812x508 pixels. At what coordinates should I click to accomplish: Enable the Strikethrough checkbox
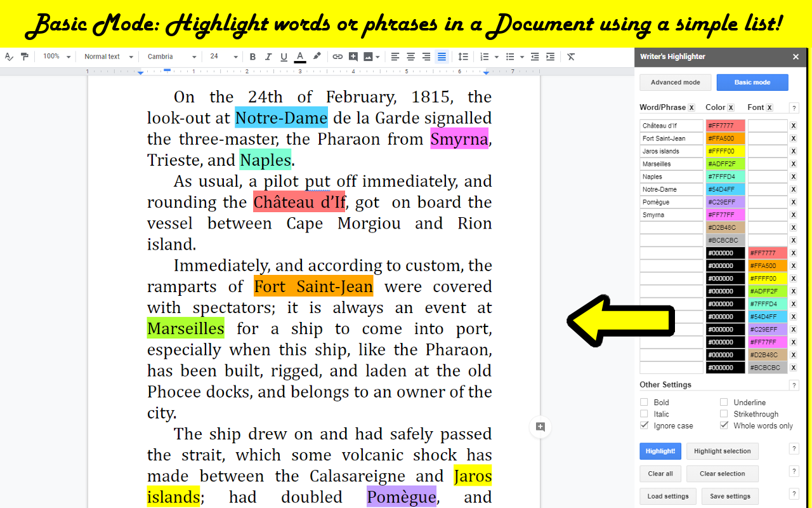[724, 413]
